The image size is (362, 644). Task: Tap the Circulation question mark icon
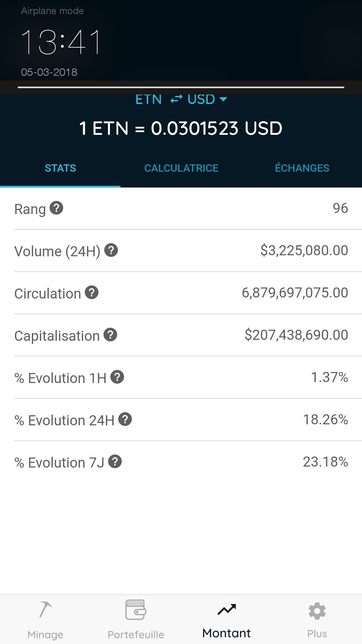[92, 292]
